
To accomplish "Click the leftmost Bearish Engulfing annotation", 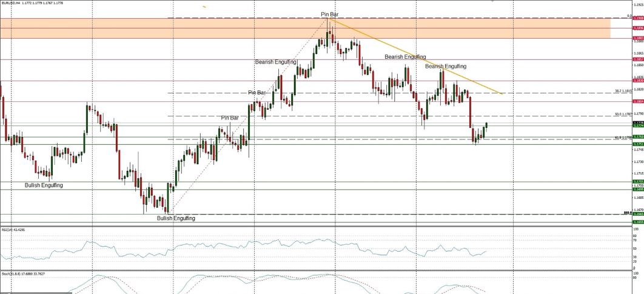I will click(x=275, y=62).
